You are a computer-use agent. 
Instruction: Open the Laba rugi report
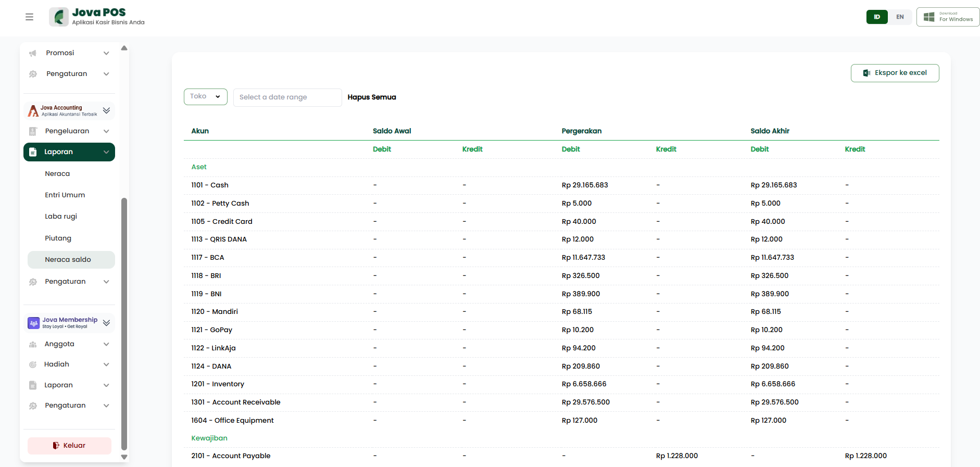pos(61,217)
